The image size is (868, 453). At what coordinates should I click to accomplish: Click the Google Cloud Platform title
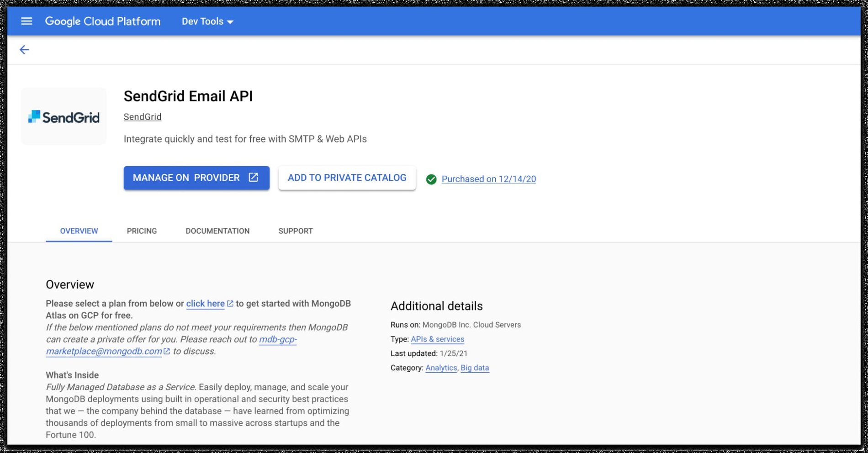(x=103, y=21)
